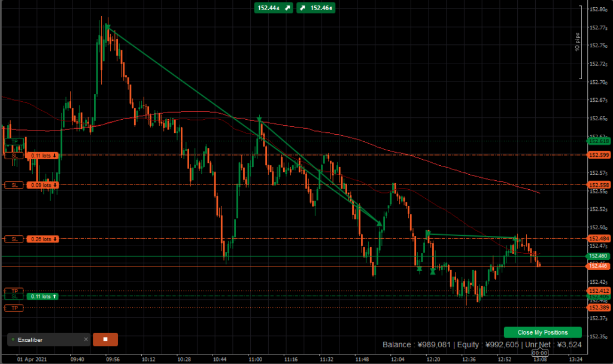Click the sell price 152.444 button
This screenshot has width=613, height=364.
tap(273, 8)
